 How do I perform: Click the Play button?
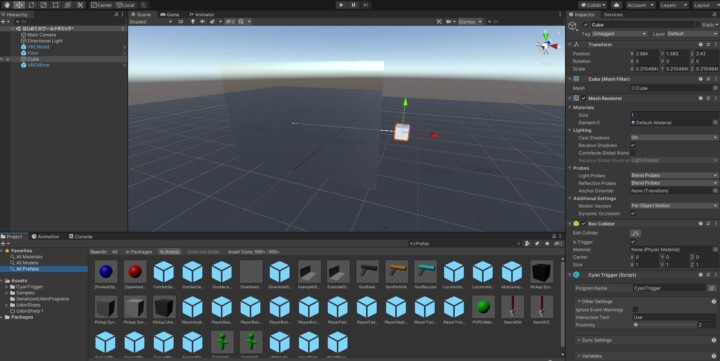[x=341, y=5]
